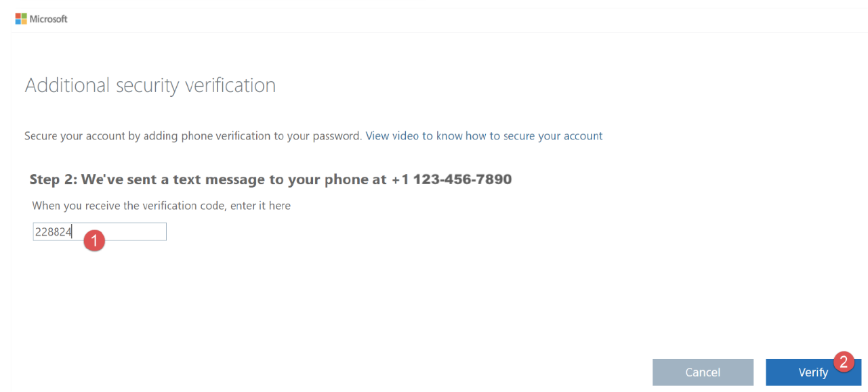Dismiss verification with the Cancel button
The height and width of the screenshot is (392, 868).
coord(703,372)
